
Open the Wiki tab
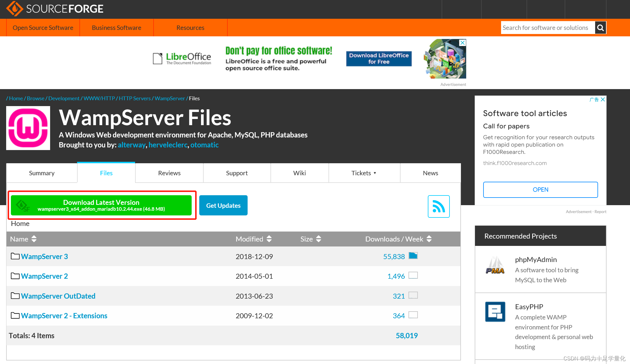click(x=299, y=173)
